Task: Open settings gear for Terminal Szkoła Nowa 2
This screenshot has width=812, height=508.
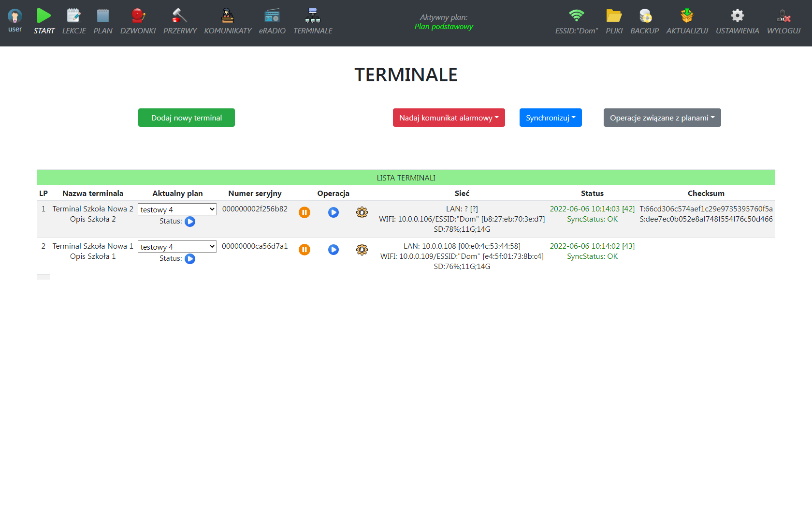Action: [x=362, y=212]
